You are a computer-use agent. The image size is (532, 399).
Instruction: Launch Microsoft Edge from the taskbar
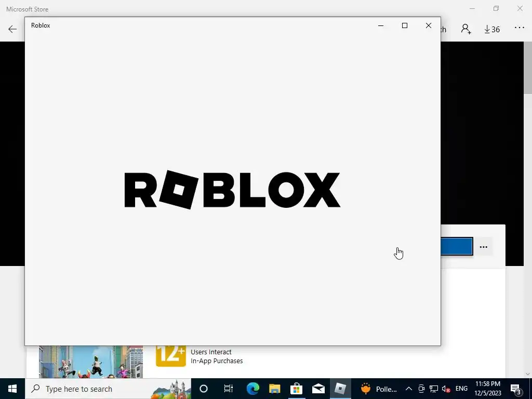(x=253, y=389)
